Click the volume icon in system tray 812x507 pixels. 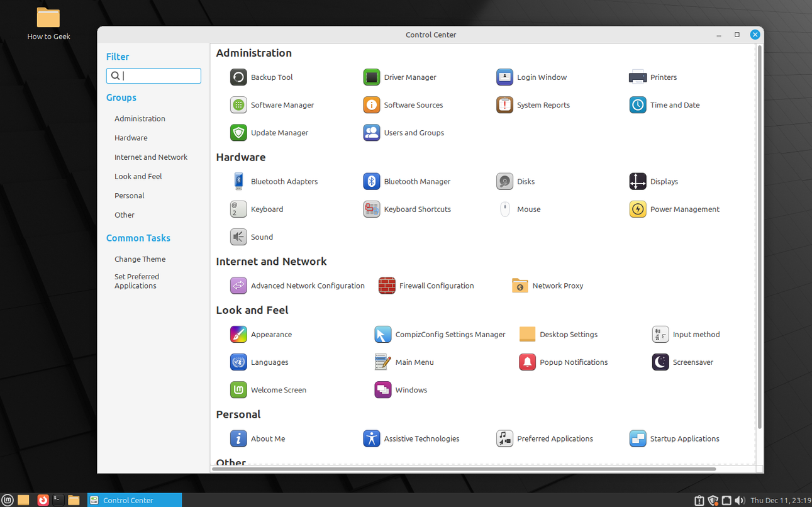(740, 501)
